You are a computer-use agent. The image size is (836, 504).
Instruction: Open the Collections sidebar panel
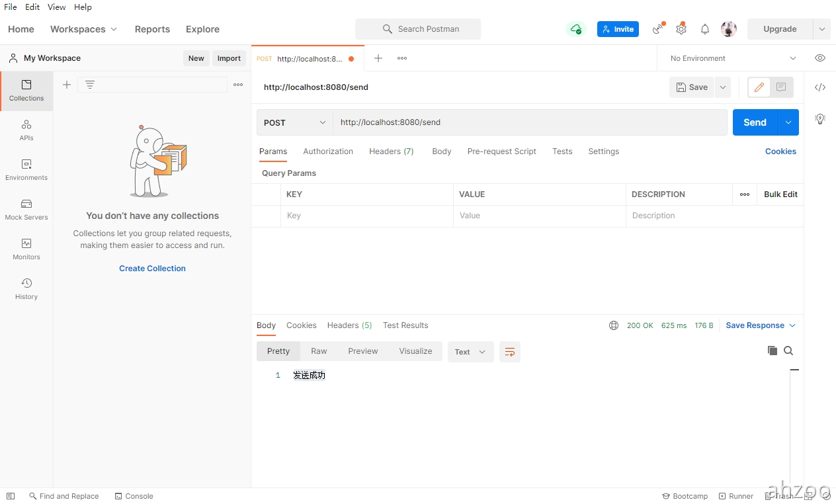point(26,91)
